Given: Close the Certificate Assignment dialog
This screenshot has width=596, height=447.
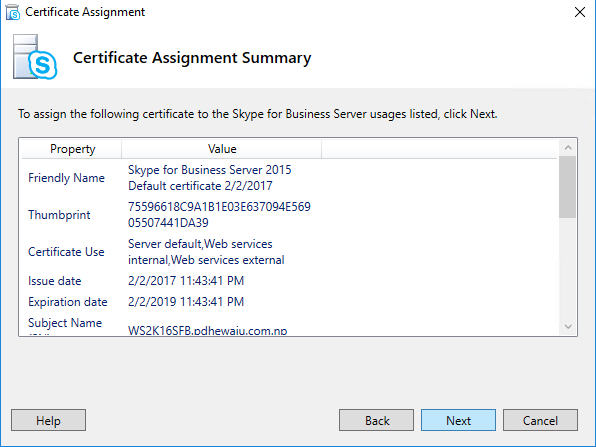Looking at the screenshot, I should pyautogui.click(x=580, y=12).
